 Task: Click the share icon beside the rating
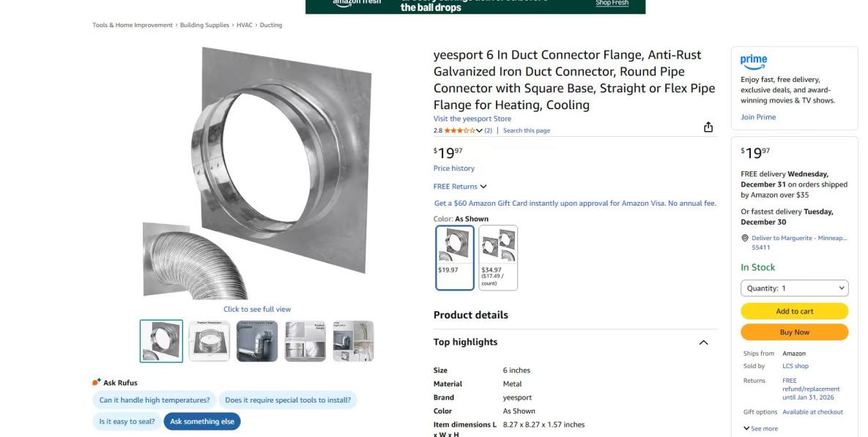pos(708,127)
